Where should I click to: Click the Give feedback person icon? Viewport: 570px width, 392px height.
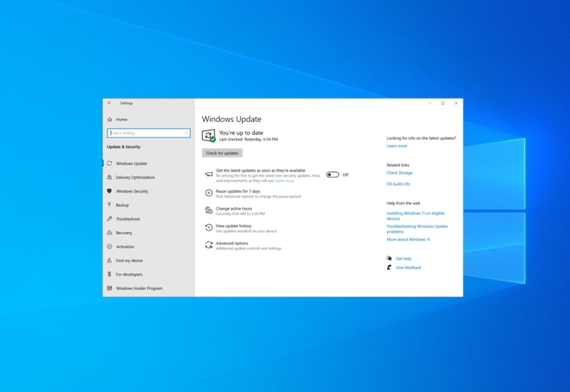click(389, 267)
